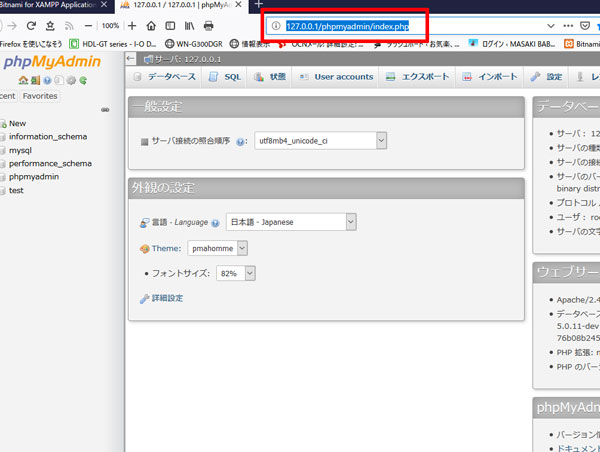Close the phpMyAdmin browser tab
This screenshot has width=600, height=452.
tap(238, 5)
